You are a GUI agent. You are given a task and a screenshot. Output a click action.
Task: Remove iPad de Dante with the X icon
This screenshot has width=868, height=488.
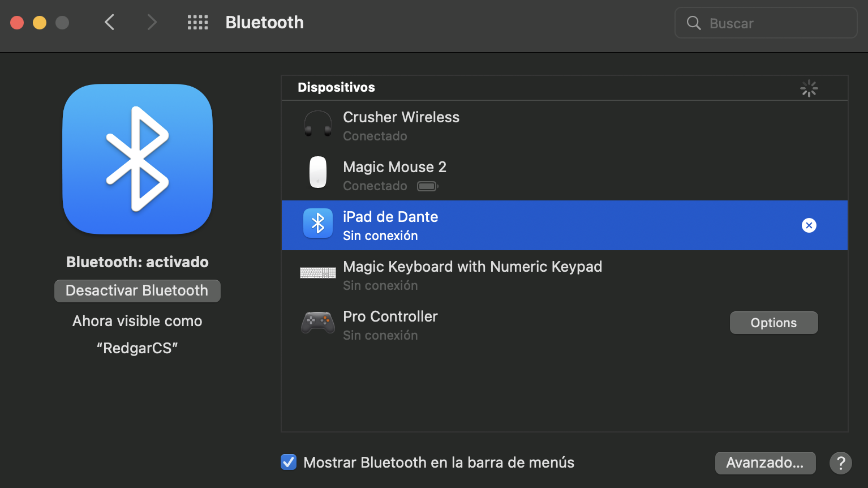coord(809,225)
